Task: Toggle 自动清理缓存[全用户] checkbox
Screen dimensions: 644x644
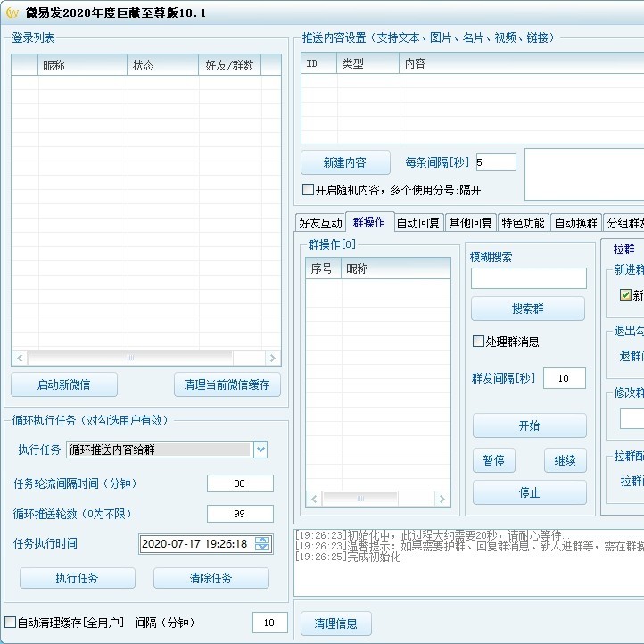Action: point(11,623)
